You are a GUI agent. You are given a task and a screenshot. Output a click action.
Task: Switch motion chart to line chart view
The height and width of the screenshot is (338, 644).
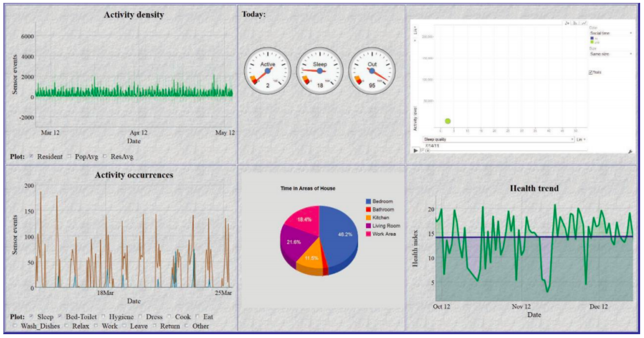[584, 23]
